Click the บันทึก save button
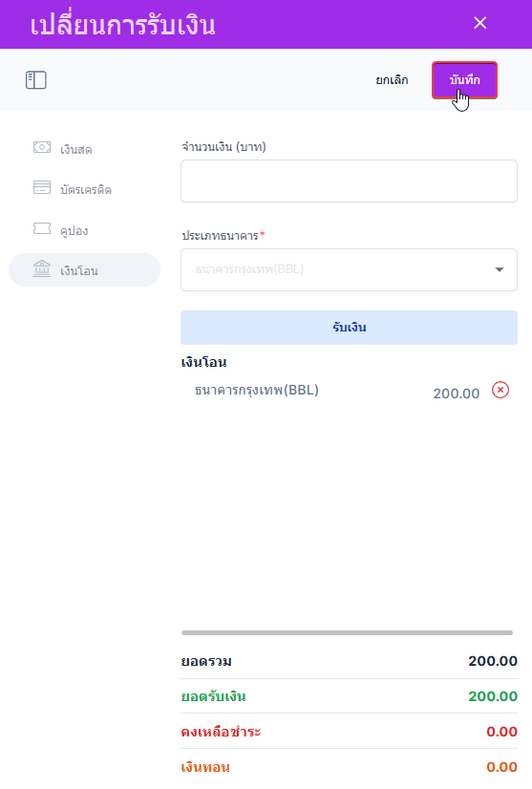532x789 pixels. coord(464,80)
